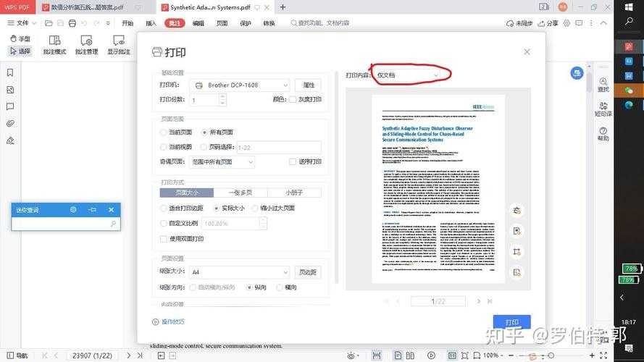Click the open folder icon in quick toolbar
Image resolution: width=644 pixels, height=362 pixels.
click(49, 23)
